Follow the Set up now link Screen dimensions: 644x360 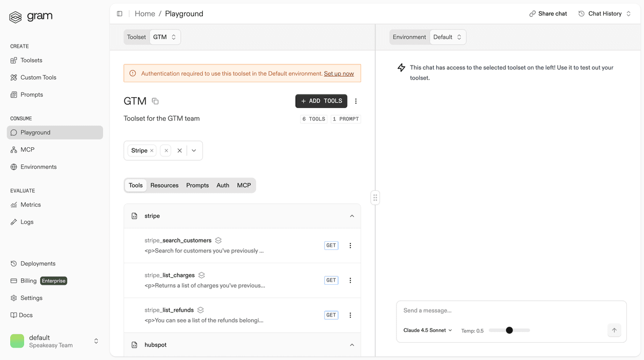[339, 73]
